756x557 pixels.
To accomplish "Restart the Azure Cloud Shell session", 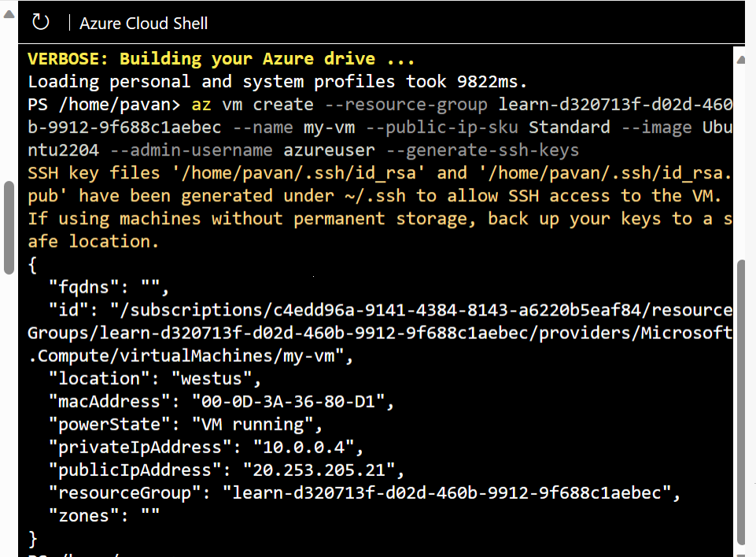I will point(40,22).
